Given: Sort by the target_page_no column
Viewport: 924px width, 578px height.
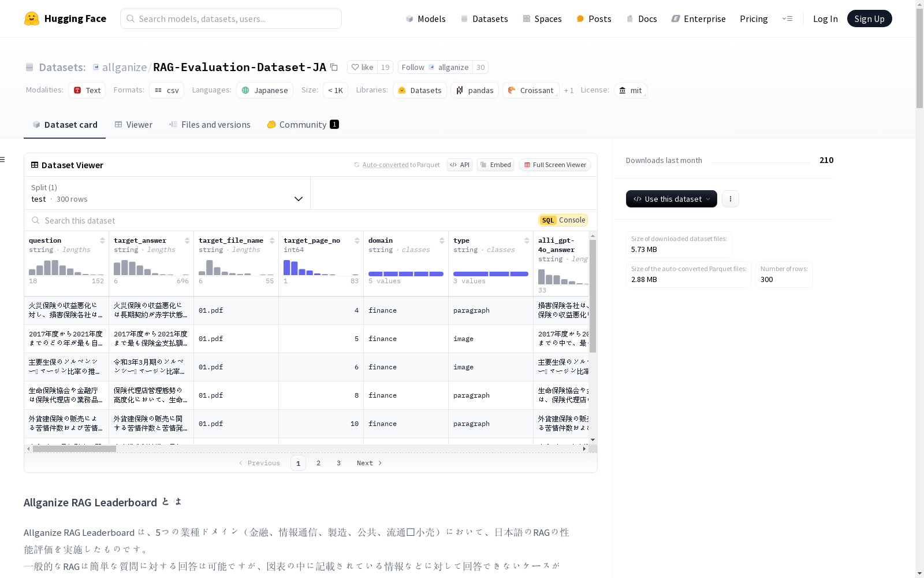Looking at the screenshot, I should coord(357,240).
